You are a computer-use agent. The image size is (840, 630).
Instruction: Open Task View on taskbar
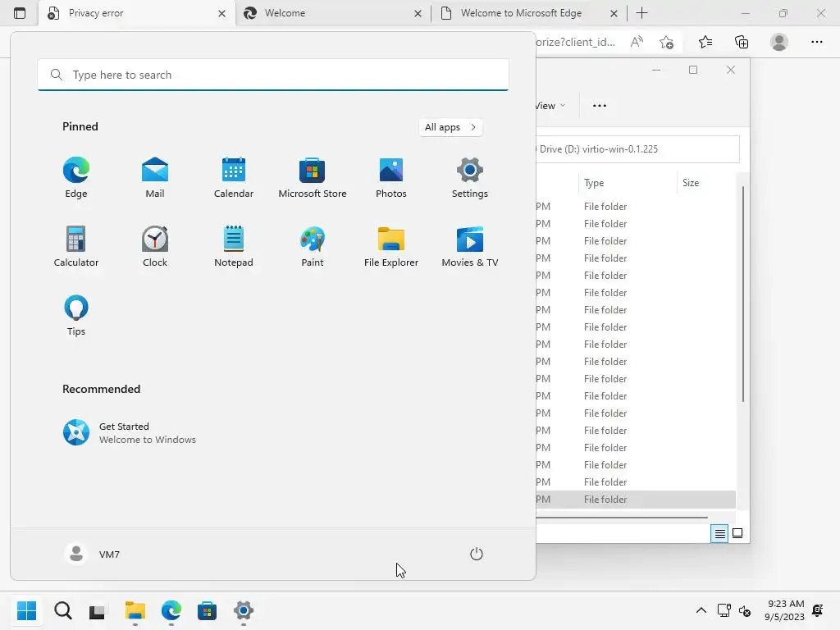pos(98,610)
